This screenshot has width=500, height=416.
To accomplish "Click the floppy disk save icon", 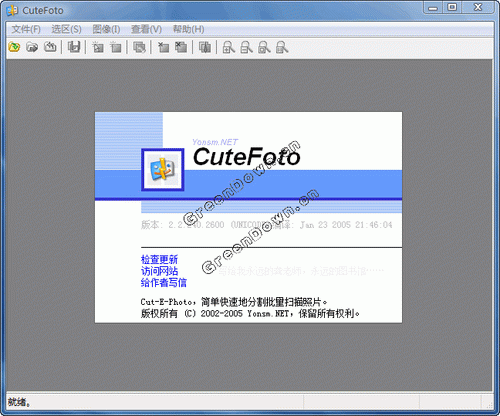I will (74, 47).
